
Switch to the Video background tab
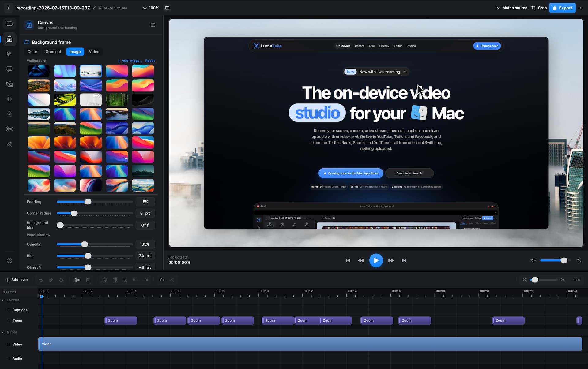pyautogui.click(x=94, y=52)
